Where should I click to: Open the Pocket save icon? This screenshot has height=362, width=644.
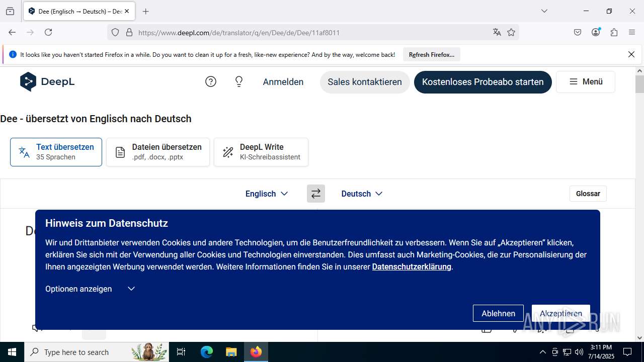coord(578,32)
